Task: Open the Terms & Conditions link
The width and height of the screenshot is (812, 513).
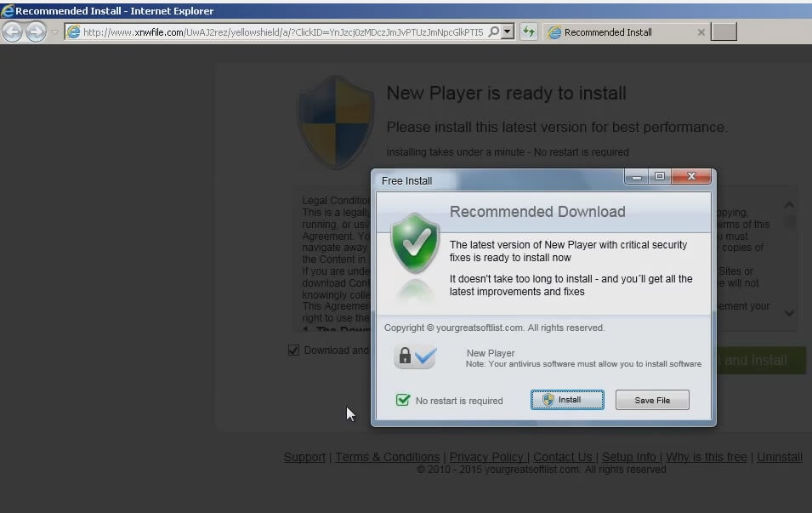Action: [x=388, y=457]
